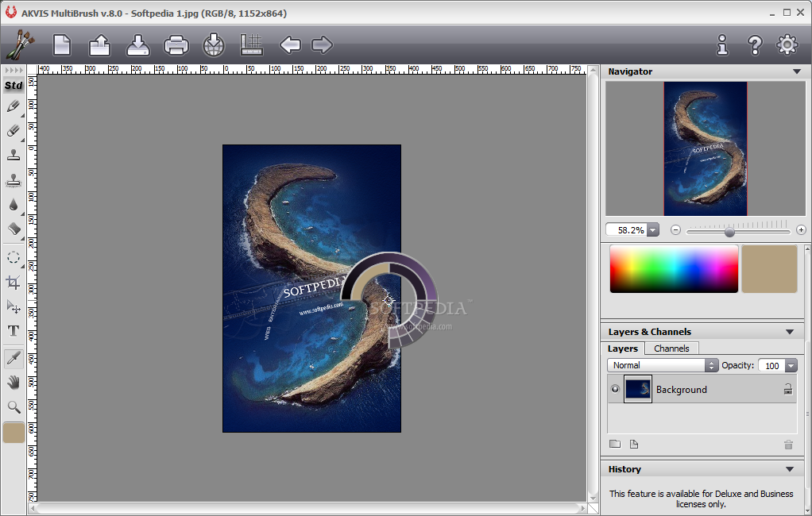
Task: Select the Hand pan tool
Action: 14,383
